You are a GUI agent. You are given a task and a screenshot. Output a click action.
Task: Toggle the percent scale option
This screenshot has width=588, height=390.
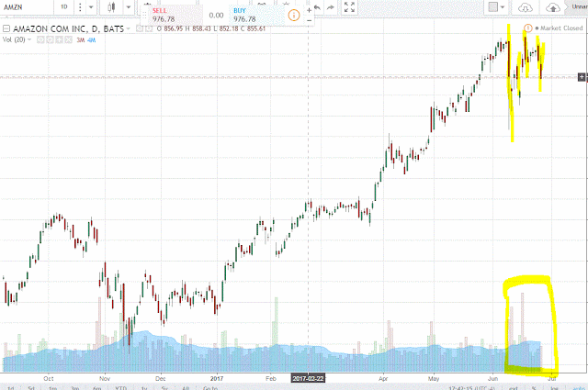point(534,388)
